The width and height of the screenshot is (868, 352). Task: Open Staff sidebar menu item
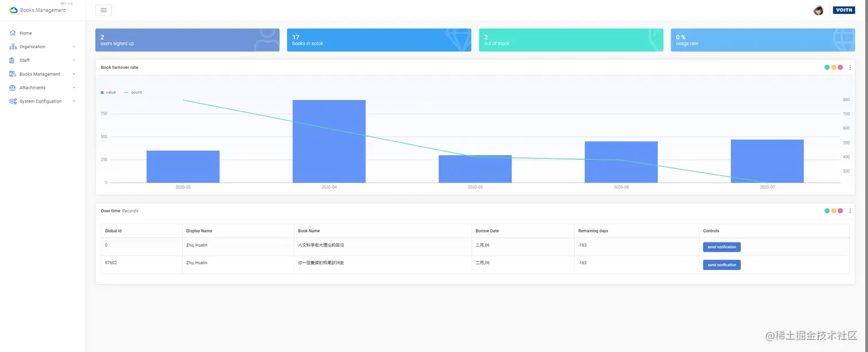42,60
